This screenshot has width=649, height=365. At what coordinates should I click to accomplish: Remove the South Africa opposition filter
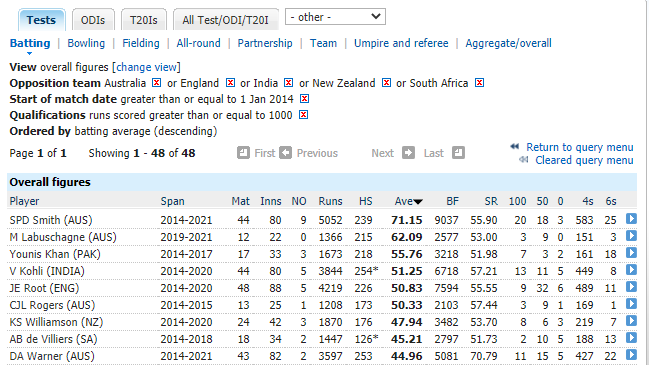[x=479, y=83]
